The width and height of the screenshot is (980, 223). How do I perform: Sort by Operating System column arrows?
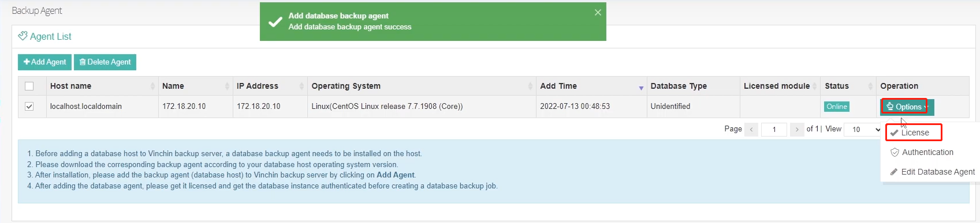point(530,86)
